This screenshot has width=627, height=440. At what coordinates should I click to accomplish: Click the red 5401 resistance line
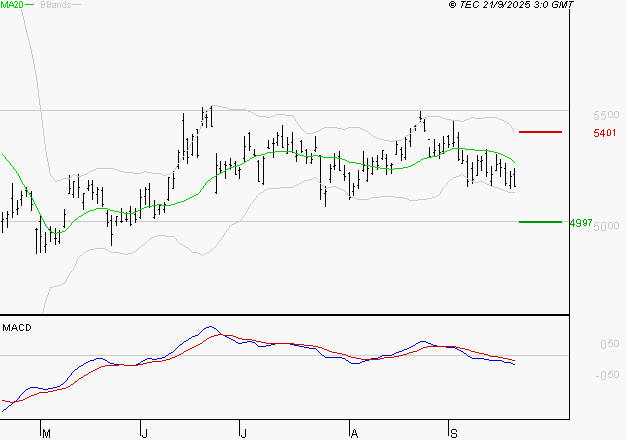tap(540, 132)
